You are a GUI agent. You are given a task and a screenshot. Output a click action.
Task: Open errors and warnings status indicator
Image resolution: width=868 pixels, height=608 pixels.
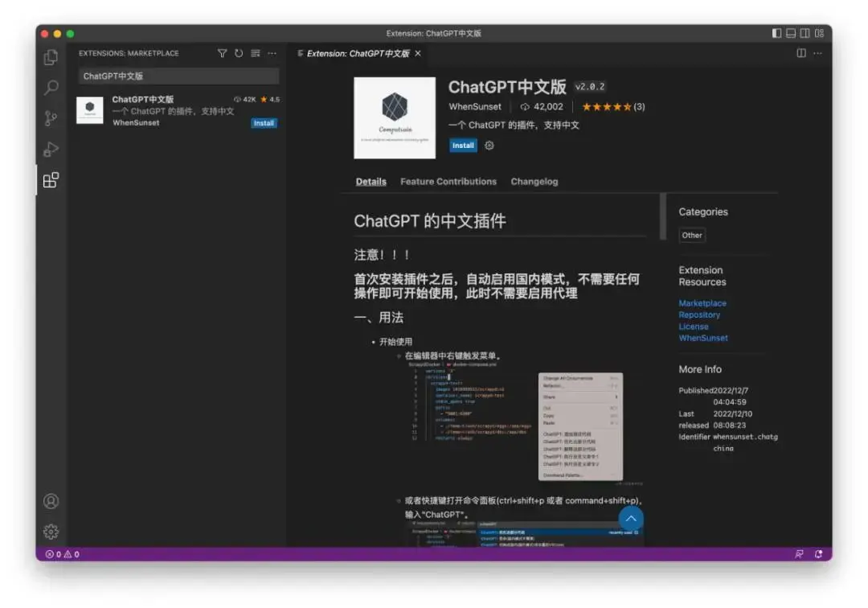[63, 554]
